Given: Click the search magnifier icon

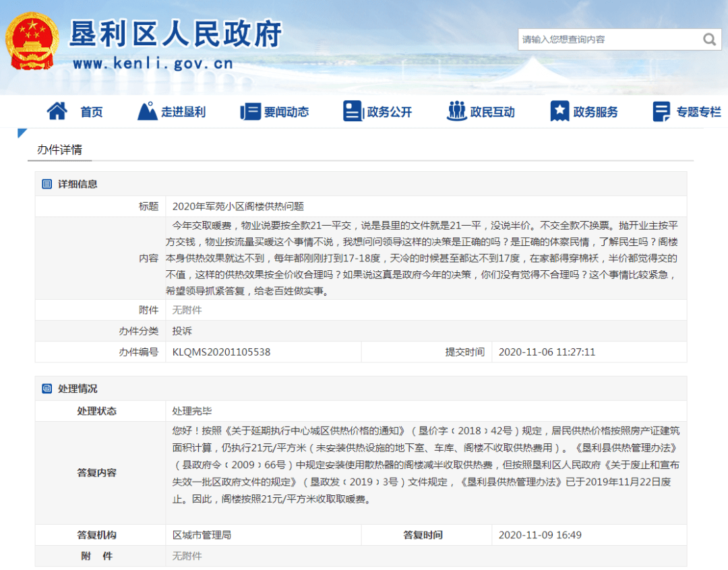Looking at the screenshot, I should (709, 40).
